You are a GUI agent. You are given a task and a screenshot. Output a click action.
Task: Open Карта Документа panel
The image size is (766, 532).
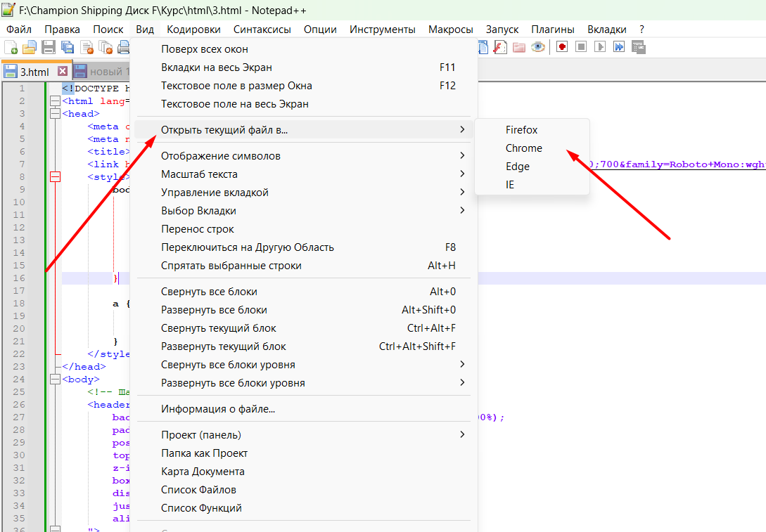coord(303,472)
